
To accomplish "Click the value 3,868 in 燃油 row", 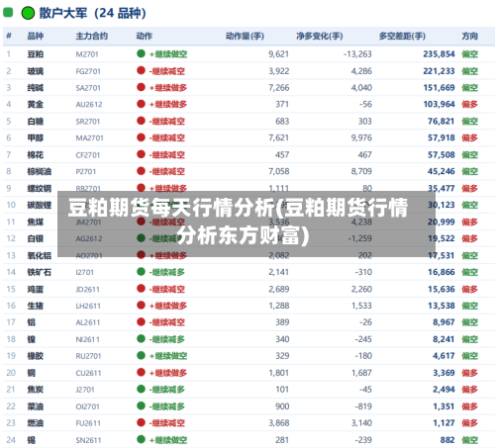I will coord(279,423).
